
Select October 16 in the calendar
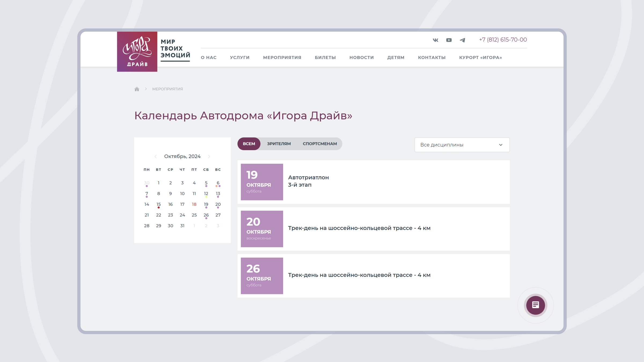tap(170, 204)
